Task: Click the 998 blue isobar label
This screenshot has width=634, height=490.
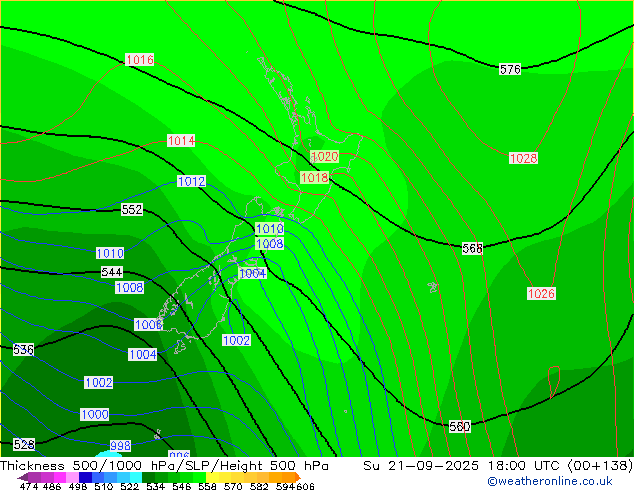Action: (120, 446)
